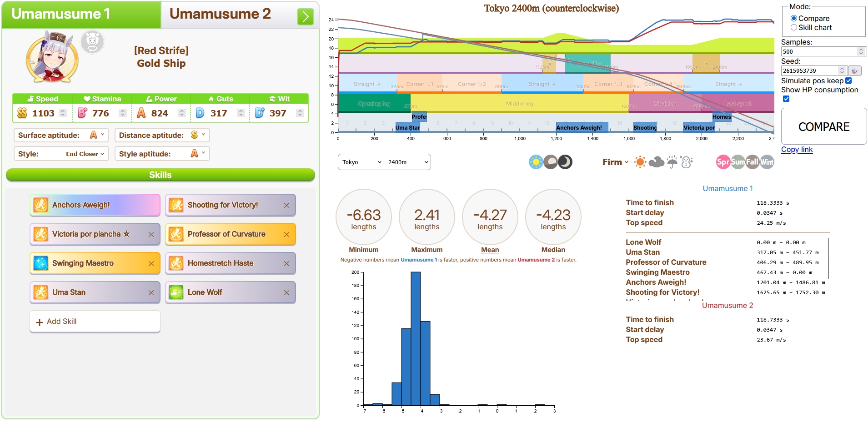Select the Summer season icon
868x423 pixels.
click(738, 162)
